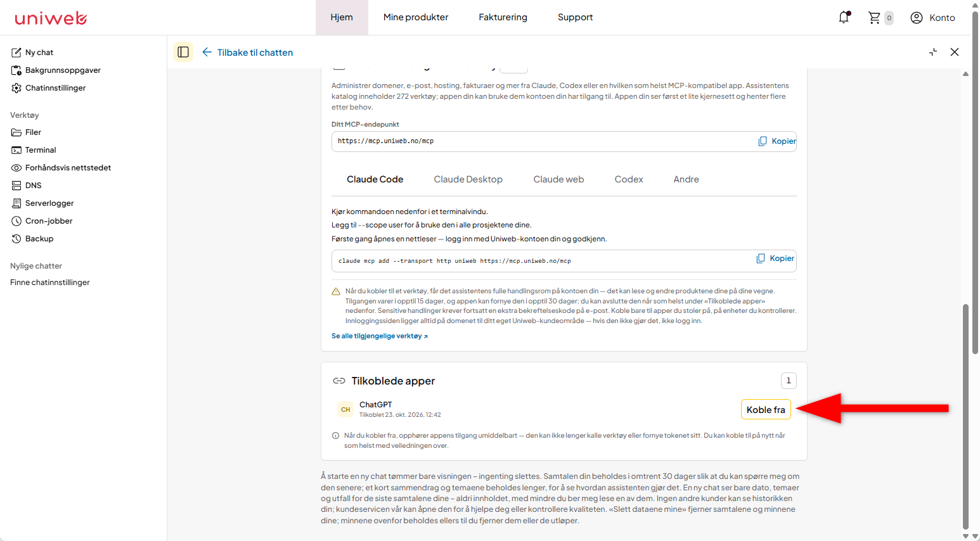
Task: Start a new chat via Ny chat
Action: tap(32, 53)
